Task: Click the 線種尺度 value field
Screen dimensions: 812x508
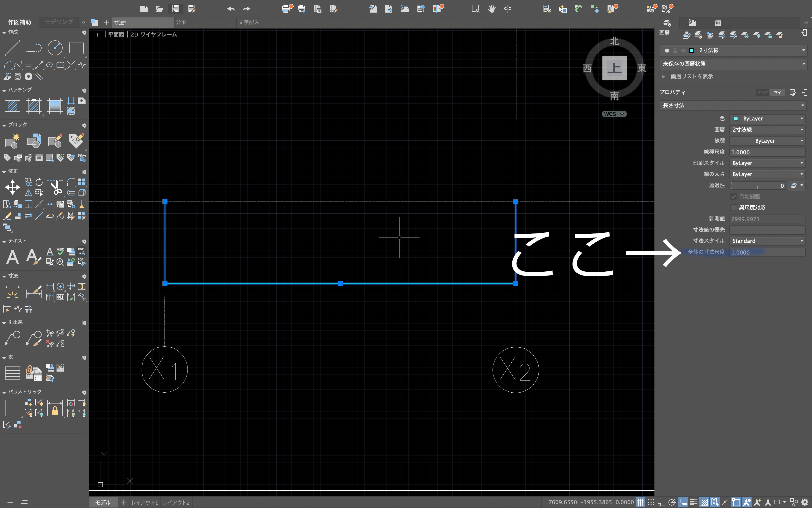Action: 767,152
